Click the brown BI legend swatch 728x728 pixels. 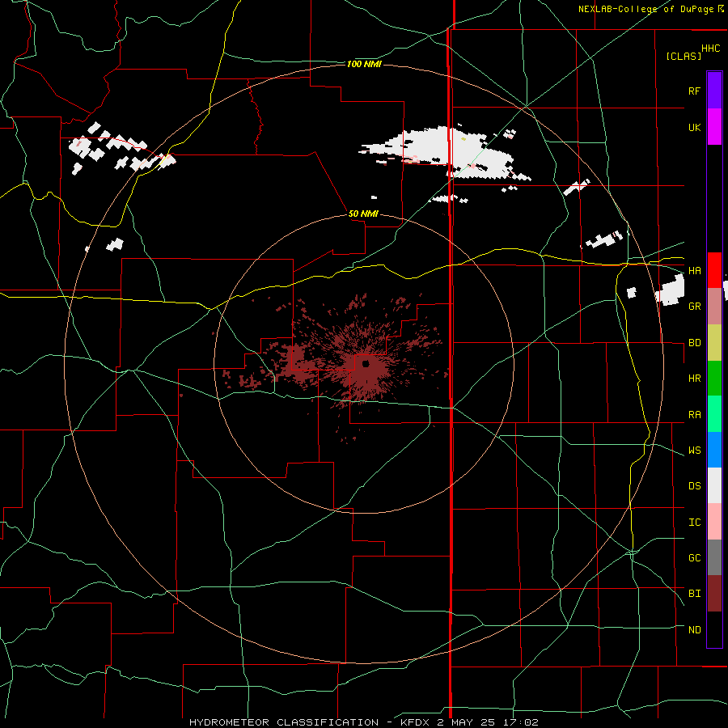pyautogui.click(x=714, y=594)
